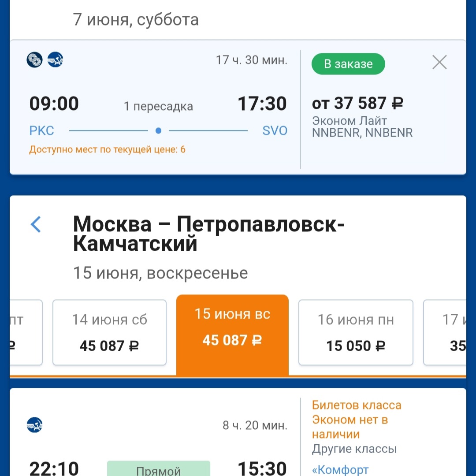Remove the selected flight with X icon
Viewport: 476px width, 476px height.
(x=439, y=63)
